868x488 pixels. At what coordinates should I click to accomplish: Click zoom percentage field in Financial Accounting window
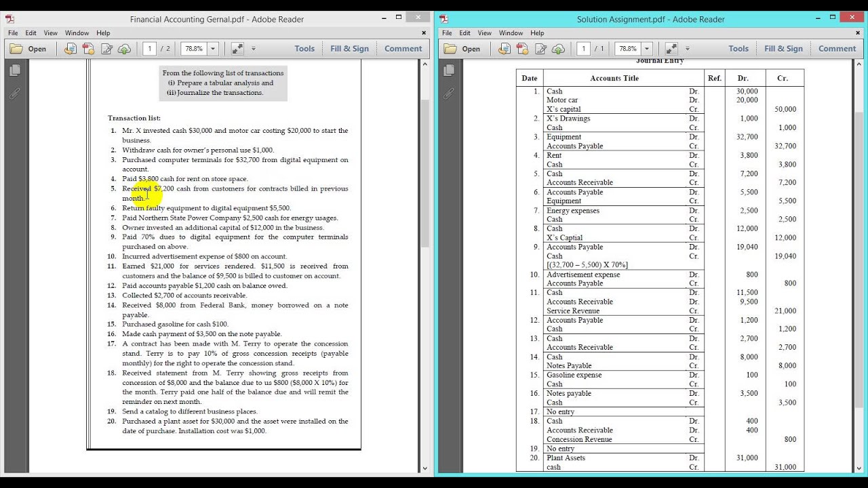(x=194, y=49)
